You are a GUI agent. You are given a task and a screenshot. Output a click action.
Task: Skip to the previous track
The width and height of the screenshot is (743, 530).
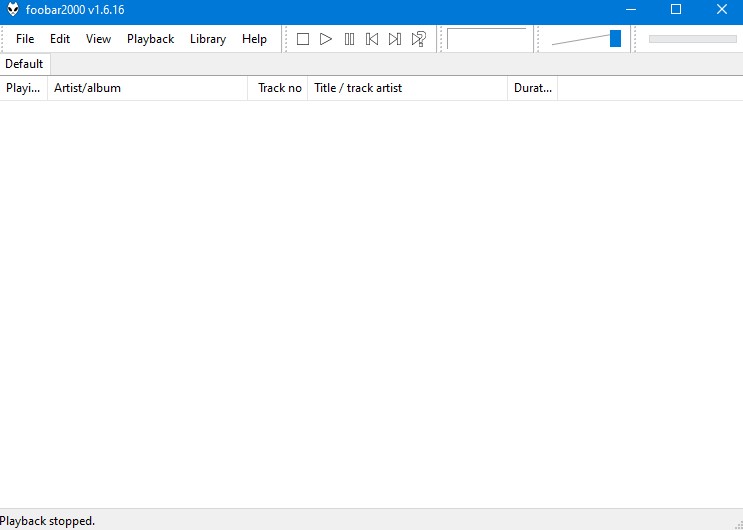(x=372, y=39)
